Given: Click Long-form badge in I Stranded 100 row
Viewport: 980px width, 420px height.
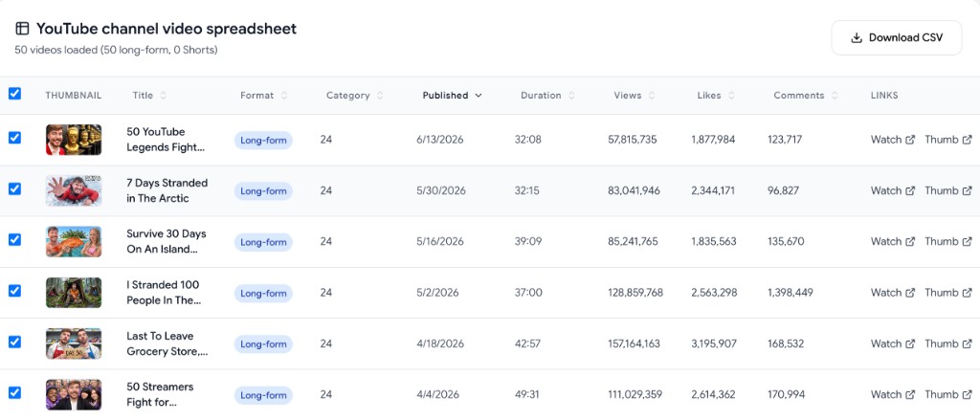Looking at the screenshot, I should tap(263, 293).
